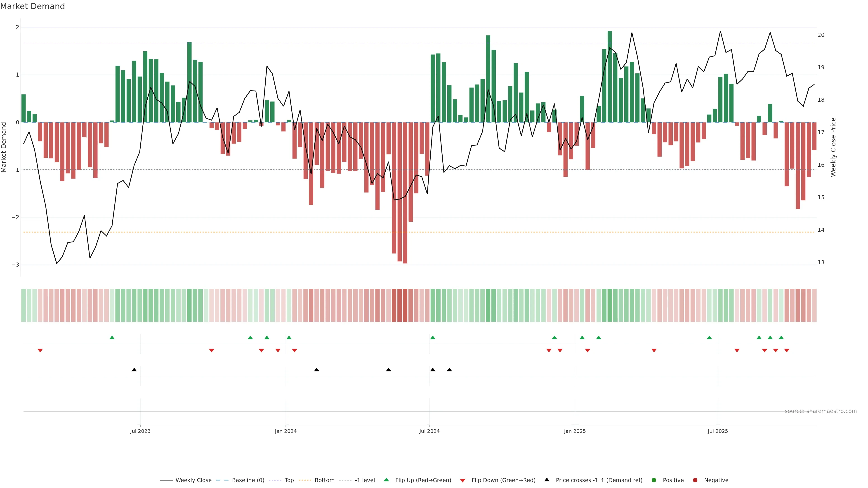Image resolution: width=868 pixels, height=488 pixels.
Task: Click the darkest red heatmap strip cell
Action: (405, 305)
